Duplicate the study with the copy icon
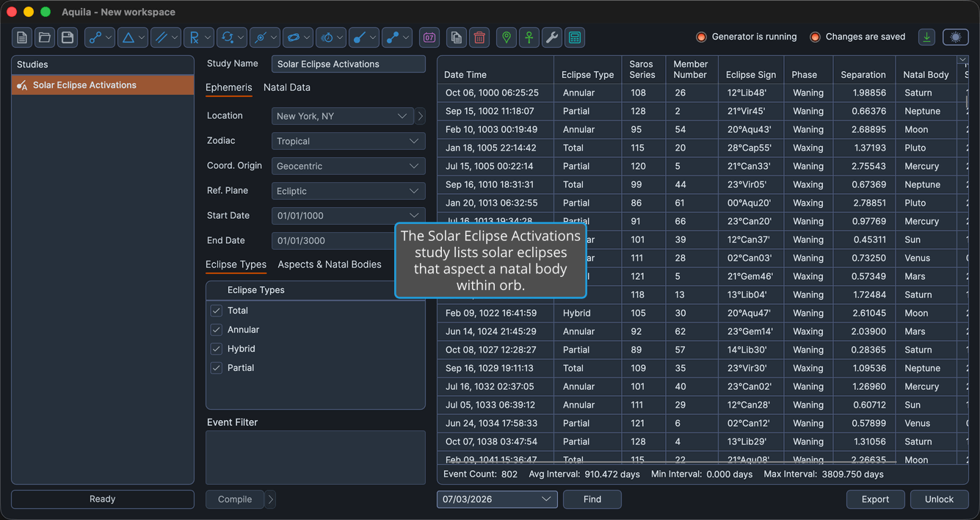 click(457, 37)
